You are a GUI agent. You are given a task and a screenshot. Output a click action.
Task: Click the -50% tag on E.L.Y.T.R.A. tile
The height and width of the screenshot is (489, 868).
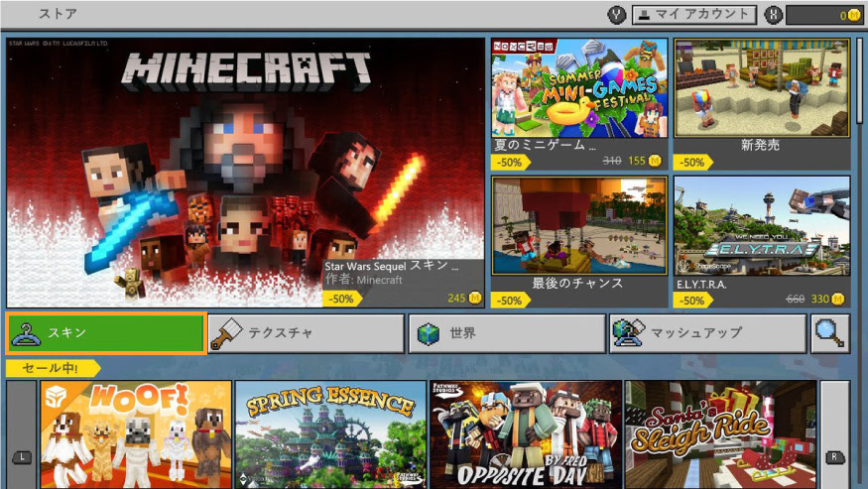pyautogui.click(x=693, y=301)
